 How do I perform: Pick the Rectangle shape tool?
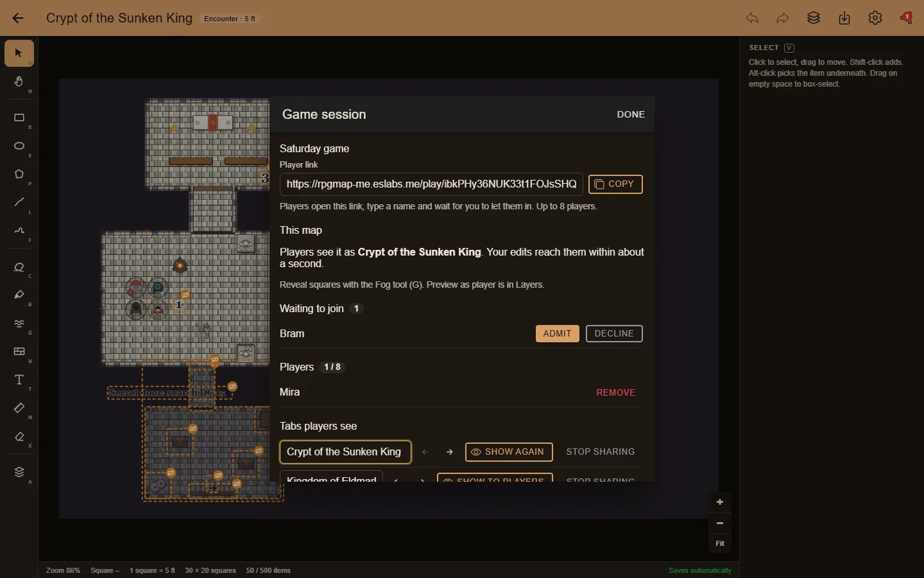coord(19,118)
